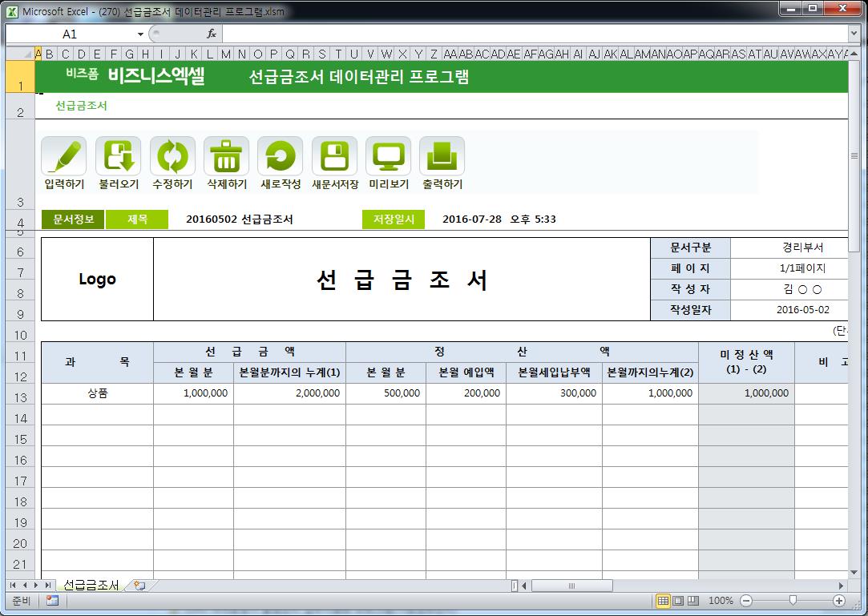Switch to Page Layout view
This screenshot has height=616, width=868.
coord(678,601)
